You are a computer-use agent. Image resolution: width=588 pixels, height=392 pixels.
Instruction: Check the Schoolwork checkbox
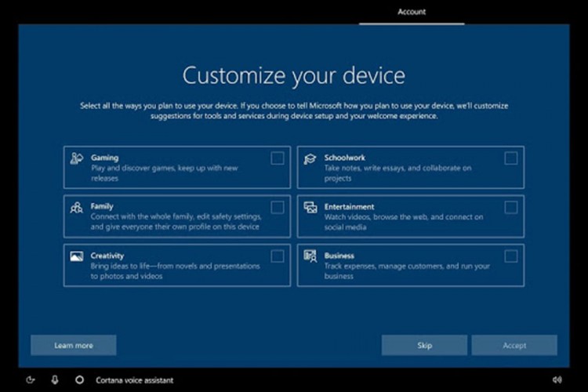point(510,158)
